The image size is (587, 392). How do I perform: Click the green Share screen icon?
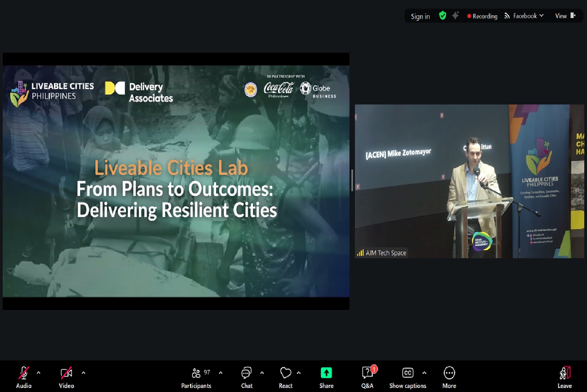(x=326, y=373)
